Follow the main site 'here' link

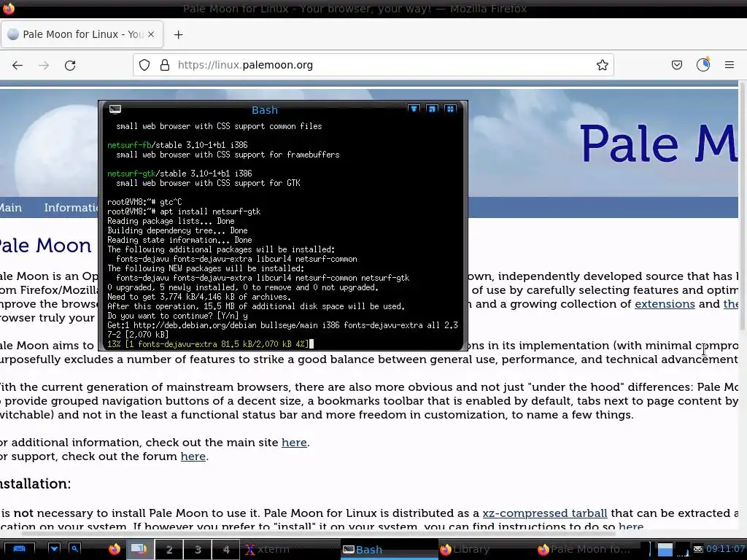pos(294,443)
